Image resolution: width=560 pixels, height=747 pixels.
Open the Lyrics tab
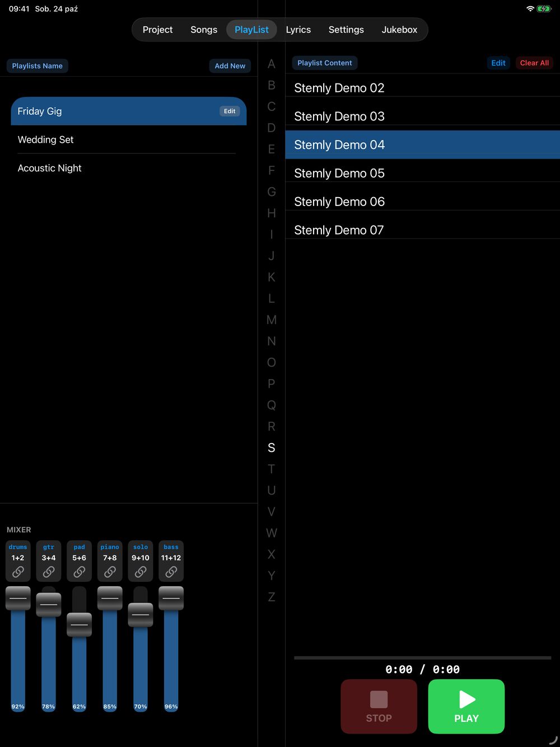point(298,30)
